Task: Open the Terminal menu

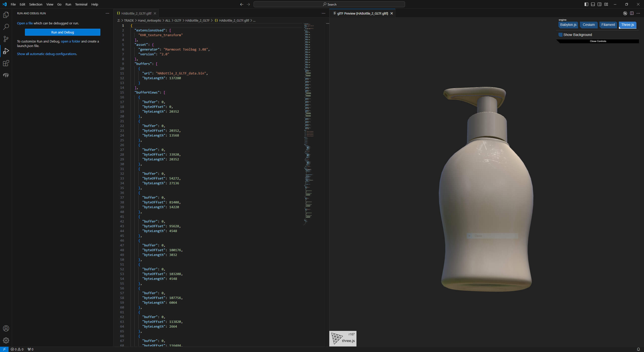Action: (81, 4)
